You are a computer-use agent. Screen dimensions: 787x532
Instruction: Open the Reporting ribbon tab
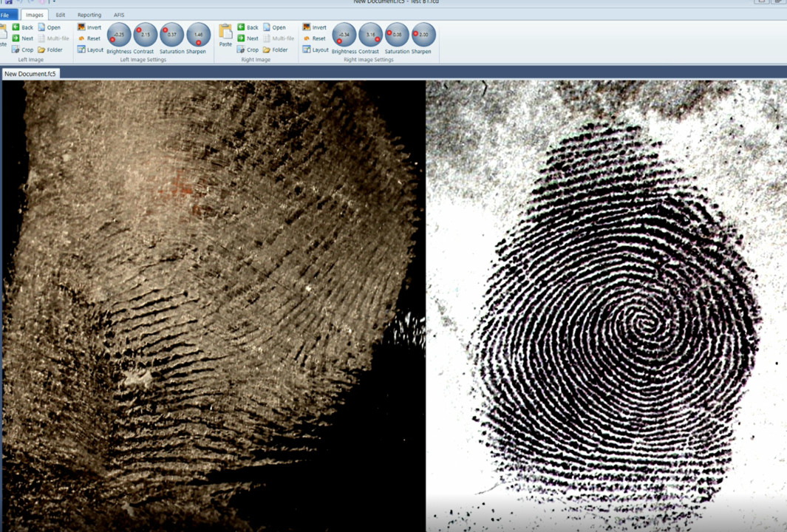coord(89,15)
